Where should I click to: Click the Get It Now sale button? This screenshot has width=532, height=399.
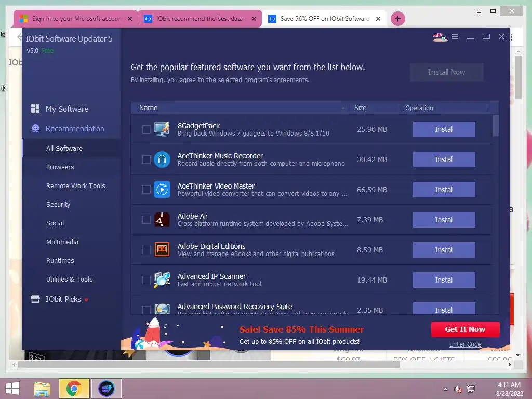click(465, 329)
